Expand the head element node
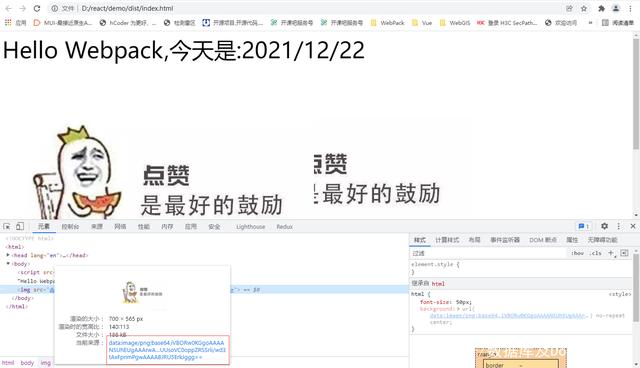The width and height of the screenshot is (640, 368). [8, 255]
